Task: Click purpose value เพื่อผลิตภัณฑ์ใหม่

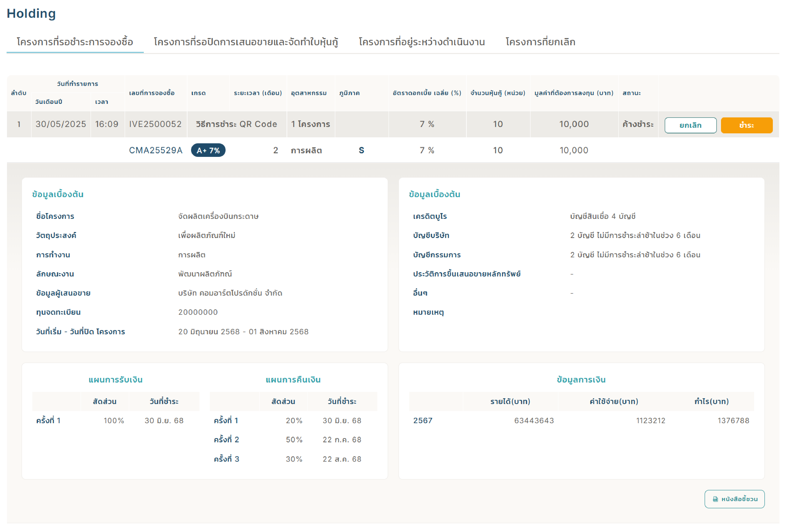Action: click(x=207, y=235)
